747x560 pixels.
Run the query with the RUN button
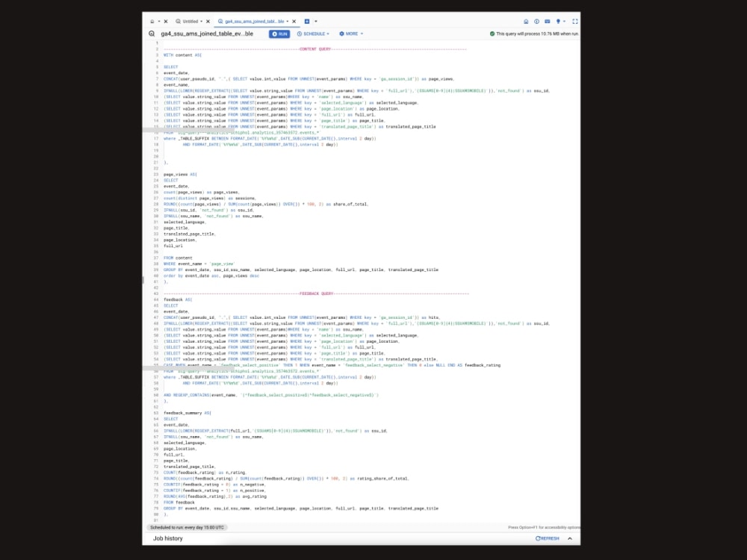click(x=280, y=34)
